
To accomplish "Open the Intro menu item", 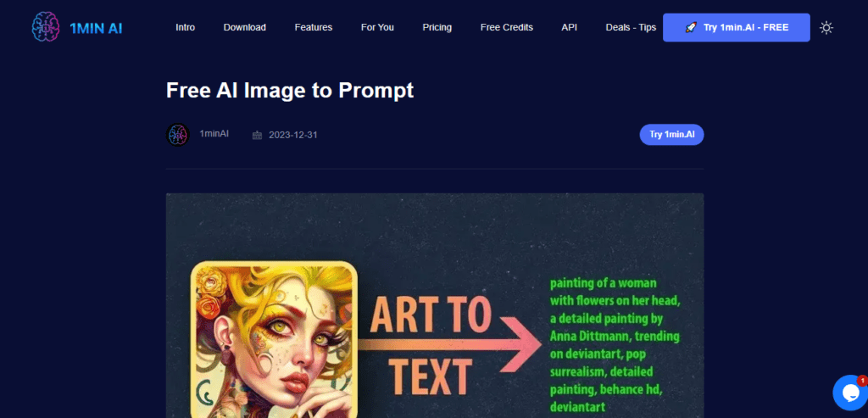I will point(186,27).
